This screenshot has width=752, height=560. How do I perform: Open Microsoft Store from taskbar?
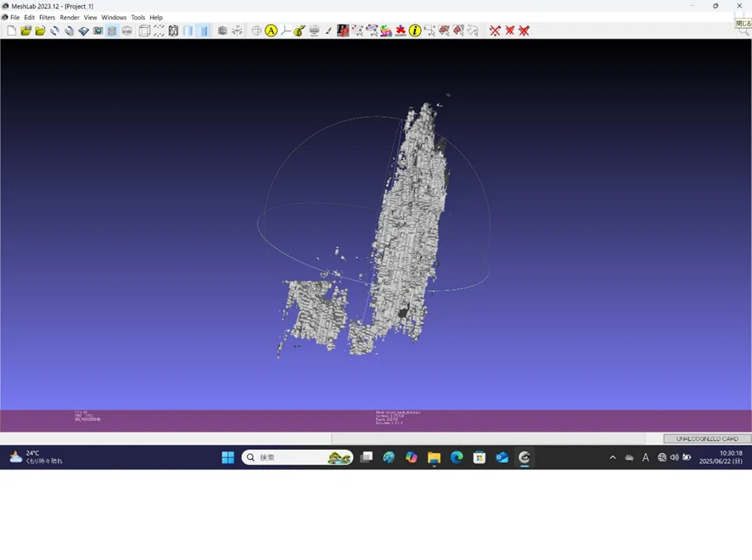[479, 457]
